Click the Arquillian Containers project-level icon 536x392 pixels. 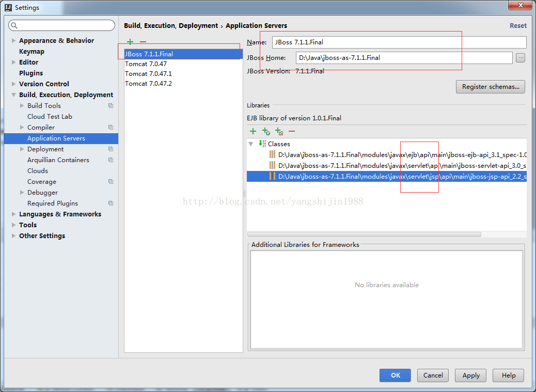[x=111, y=160]
